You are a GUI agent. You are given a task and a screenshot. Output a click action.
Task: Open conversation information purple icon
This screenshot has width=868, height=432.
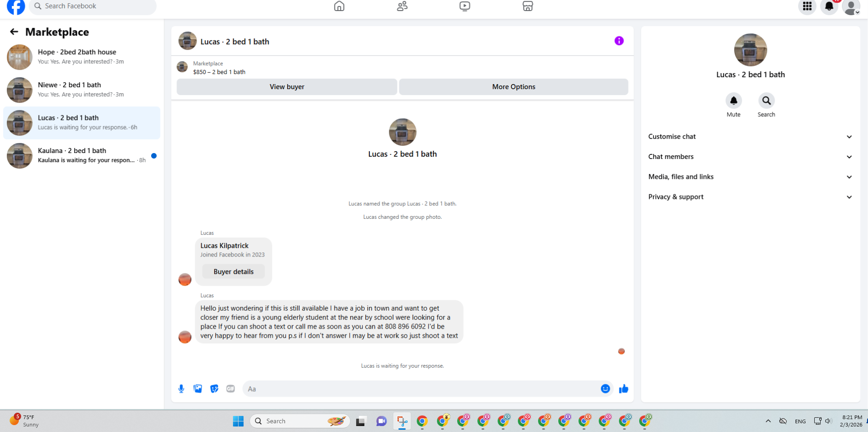click(x=619, y=41)
